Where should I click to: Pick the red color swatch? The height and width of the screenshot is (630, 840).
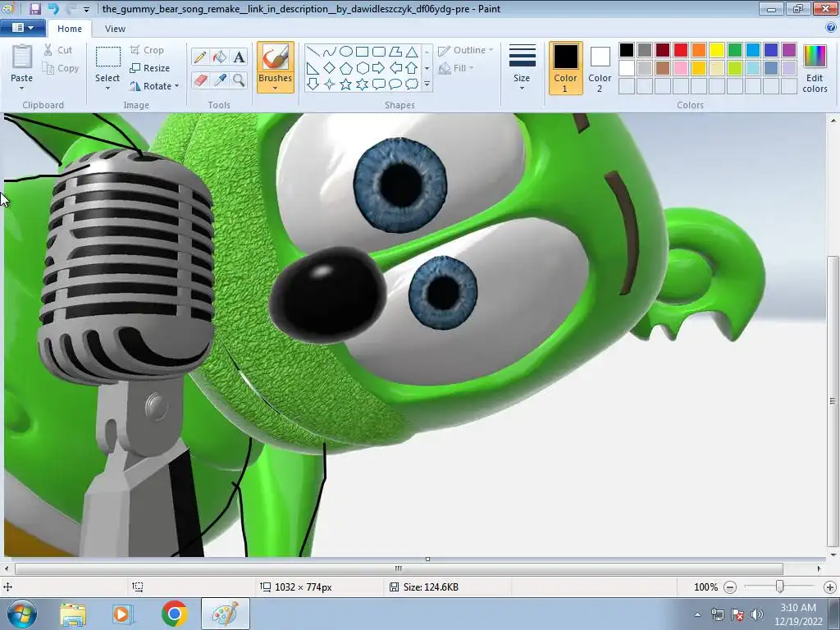point(680,50)
